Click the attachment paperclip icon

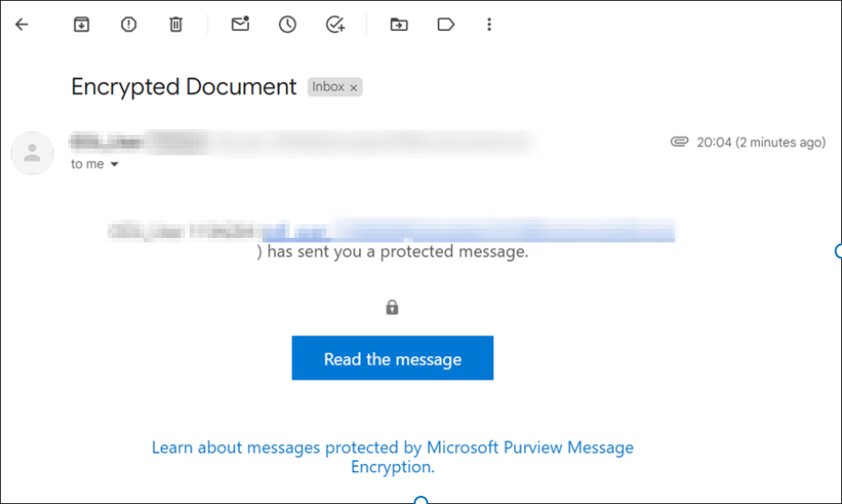point(678,142)
